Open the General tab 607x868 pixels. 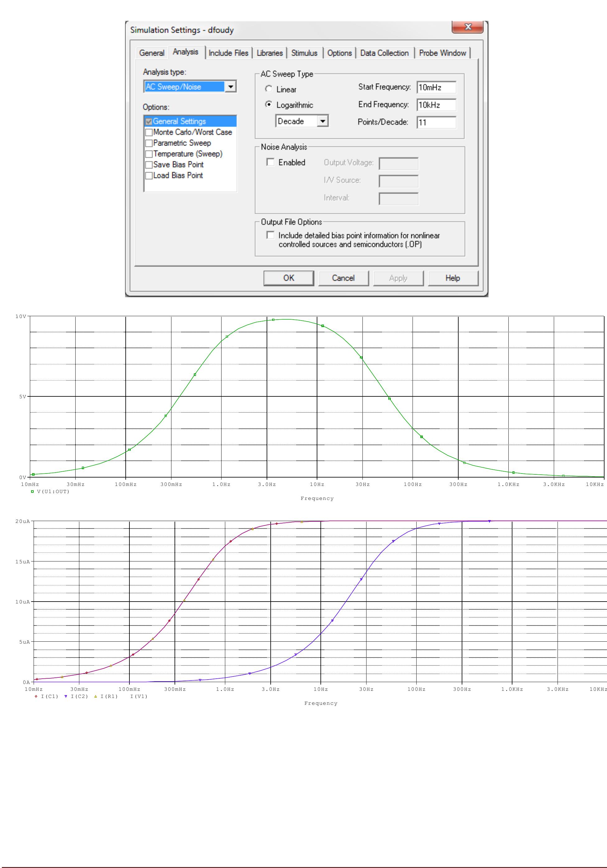tap(152, 53)
